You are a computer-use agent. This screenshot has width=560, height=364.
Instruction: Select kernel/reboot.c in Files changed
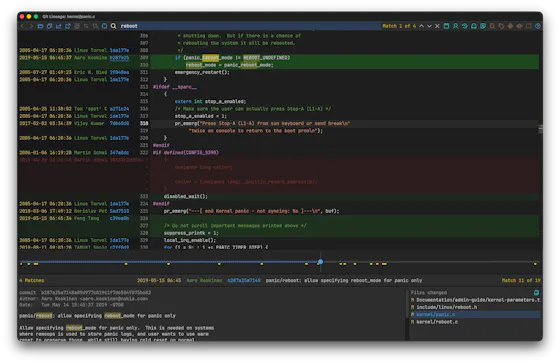pyautogui.click(x=437, y=322)
